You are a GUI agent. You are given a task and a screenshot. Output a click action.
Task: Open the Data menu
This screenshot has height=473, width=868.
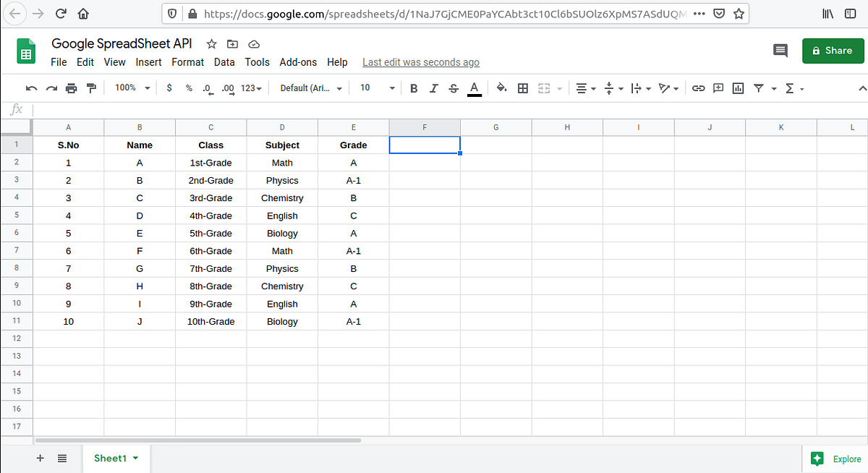tap(224, 62)
